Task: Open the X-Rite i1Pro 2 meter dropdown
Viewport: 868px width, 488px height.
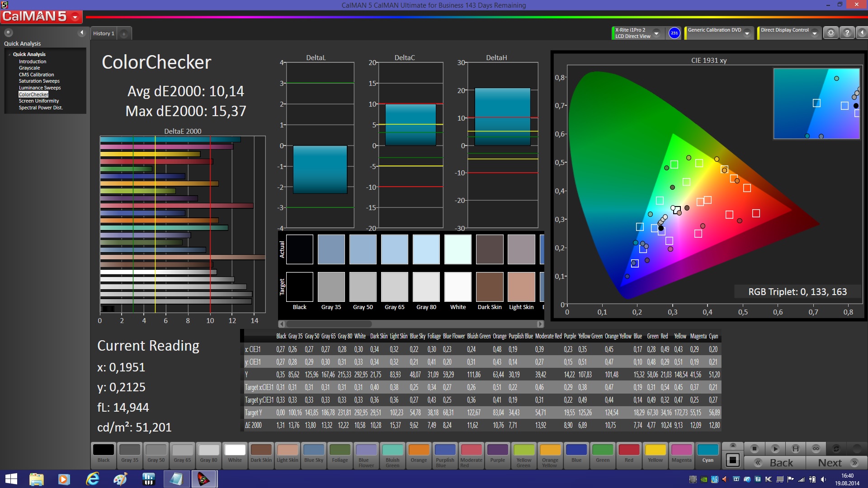Action: [656, 33]
